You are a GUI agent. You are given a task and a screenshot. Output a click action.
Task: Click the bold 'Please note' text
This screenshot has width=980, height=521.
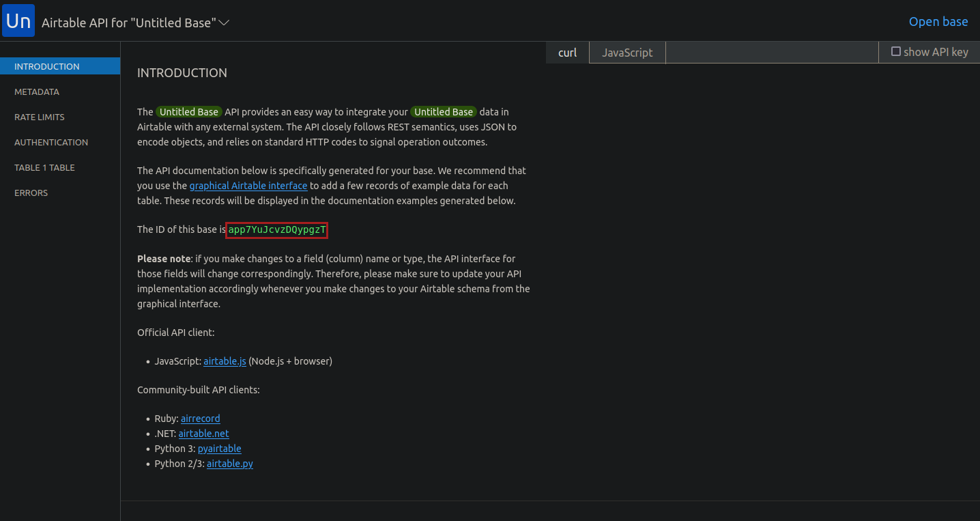164,259
